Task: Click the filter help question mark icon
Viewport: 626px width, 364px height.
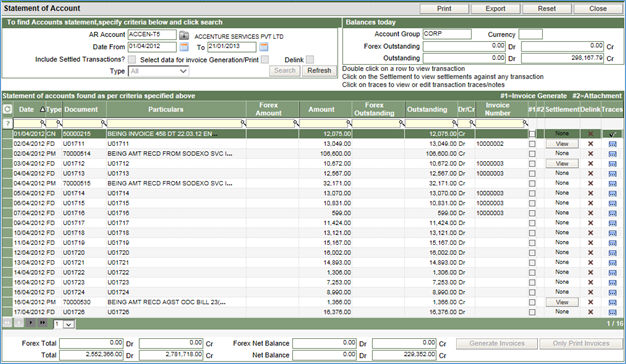Action: (x=7, y=123)
